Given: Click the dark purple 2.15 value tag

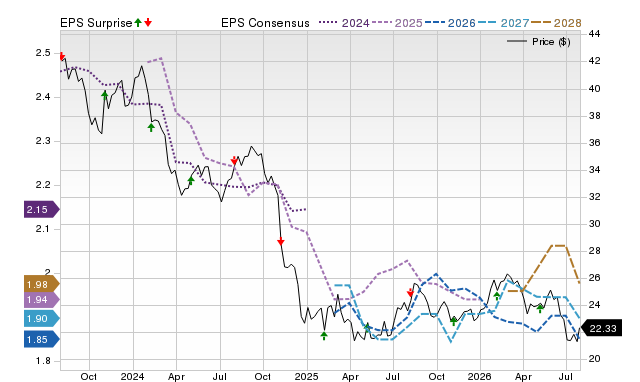Looking at the screenshot, I should 42,209.
